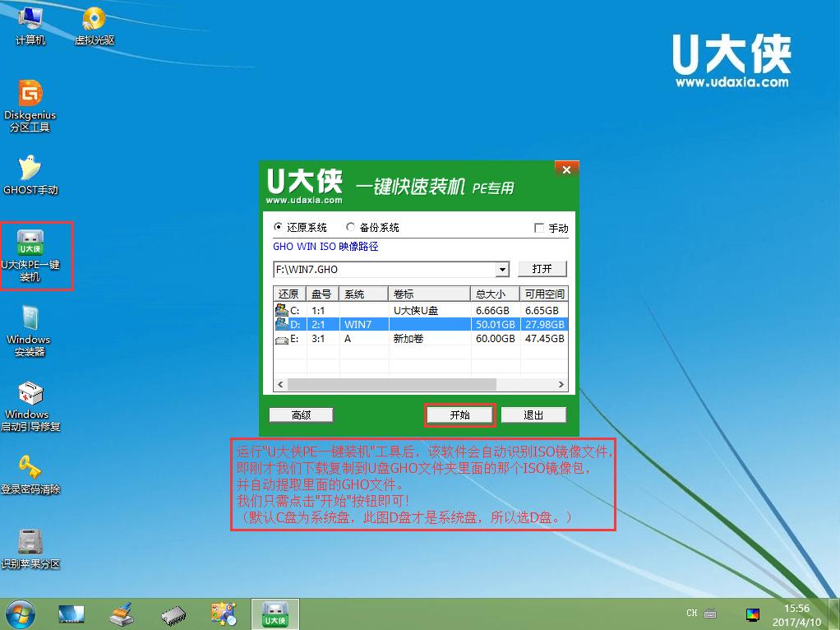Click the 高级 advanced button
The height and width of the screenshot is (630, 840).
click(301, 415)
